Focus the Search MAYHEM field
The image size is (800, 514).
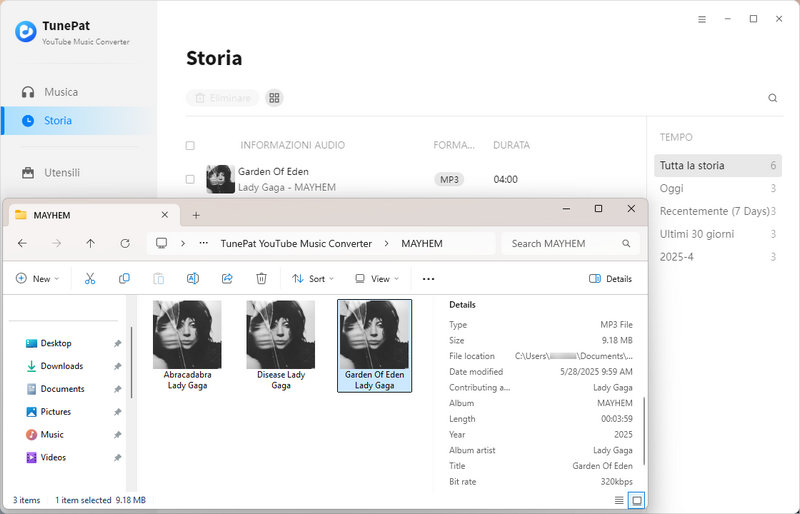570,243
